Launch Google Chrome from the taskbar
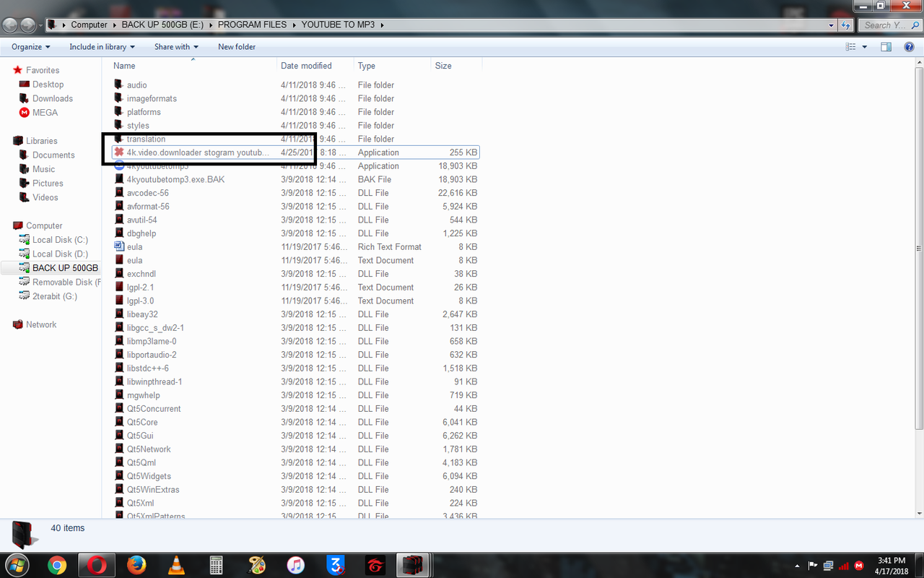Image resolution: width=924 pixels, height=578 pixels. coord(57,565)
